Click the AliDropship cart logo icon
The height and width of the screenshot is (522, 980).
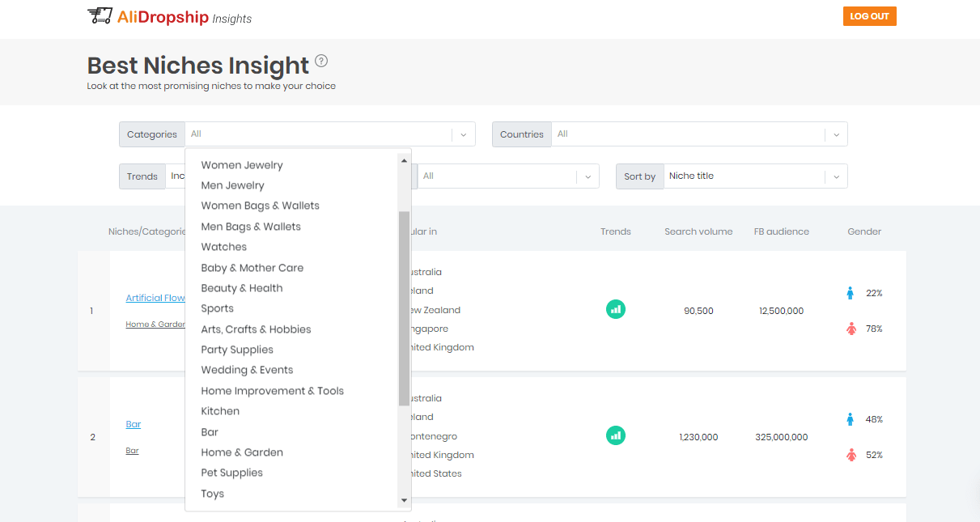pyautogui.click(x=100, y=16)
